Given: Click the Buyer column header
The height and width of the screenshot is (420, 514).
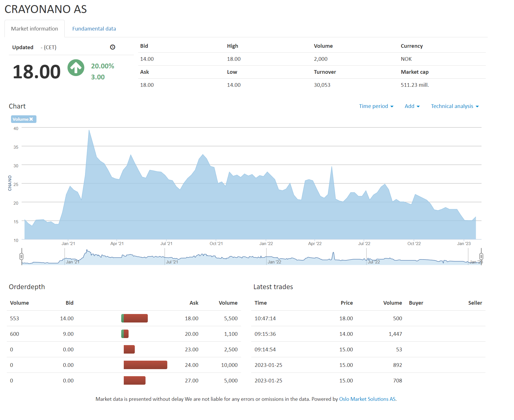Looking at the screenshot, I should tap(416, 303).
